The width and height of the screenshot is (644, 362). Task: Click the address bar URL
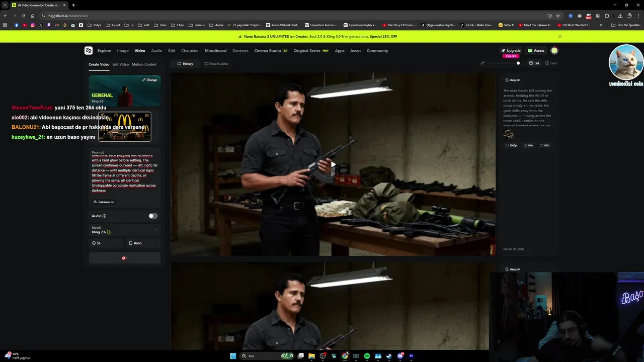coord(68,16)
